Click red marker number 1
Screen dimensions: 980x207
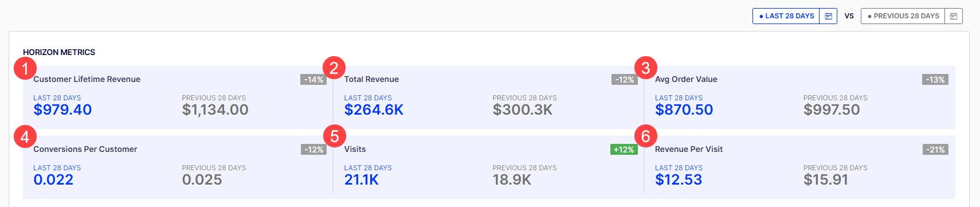coord(25,68)
